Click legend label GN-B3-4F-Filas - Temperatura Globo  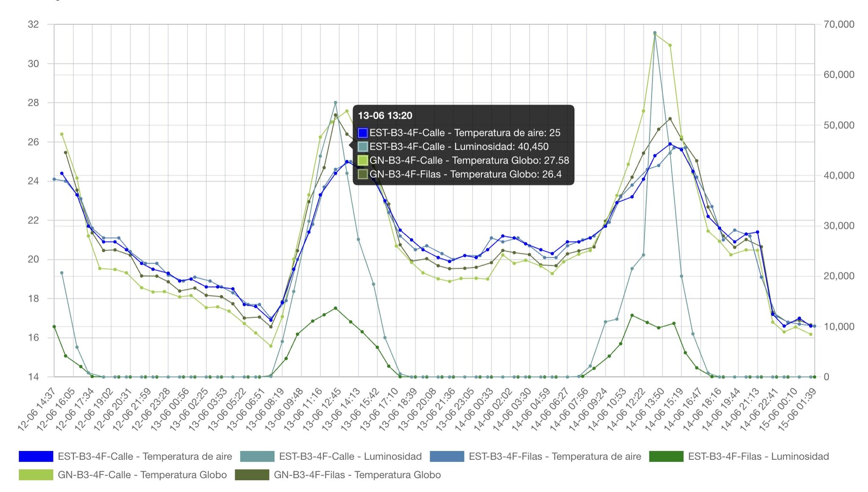tap(357, 475)
